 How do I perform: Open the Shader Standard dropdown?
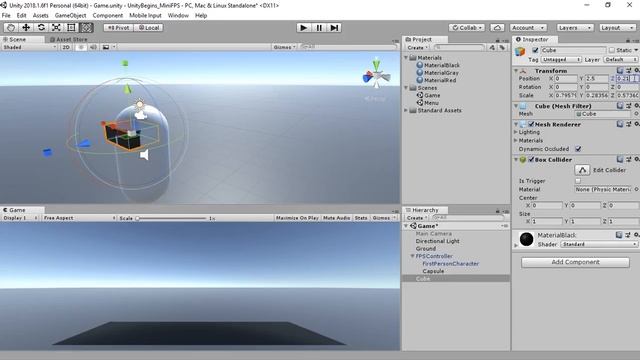click(599, 244)
